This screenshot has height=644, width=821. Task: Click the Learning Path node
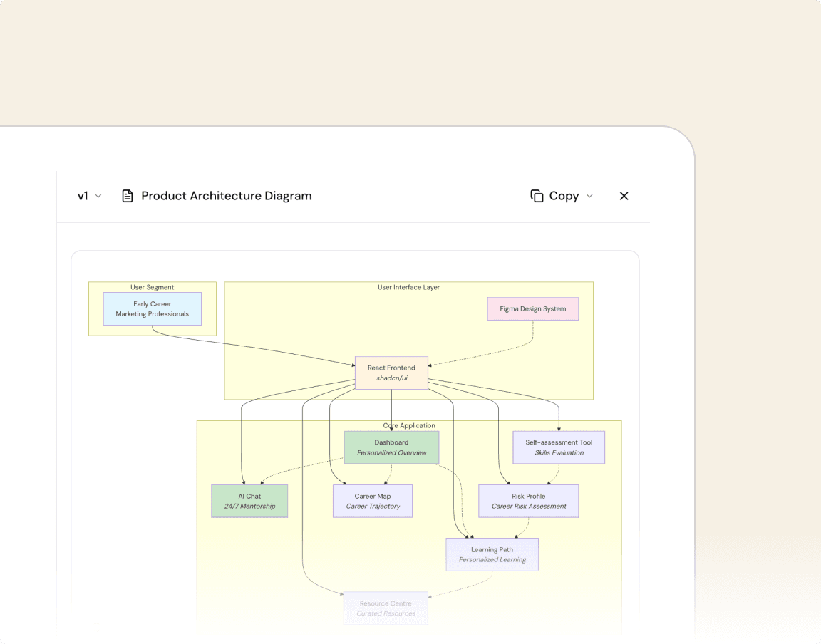tap(492, 554)
